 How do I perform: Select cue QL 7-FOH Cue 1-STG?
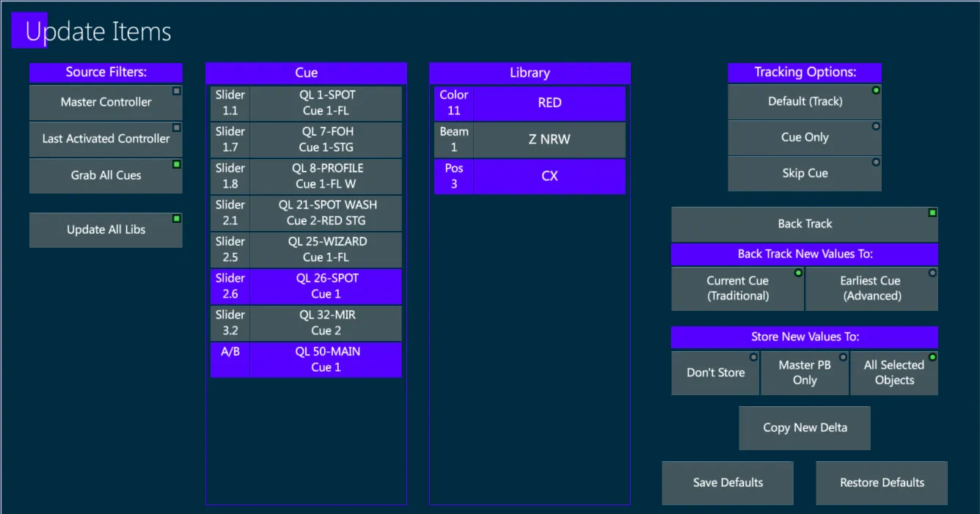click(x=326, y=140)
